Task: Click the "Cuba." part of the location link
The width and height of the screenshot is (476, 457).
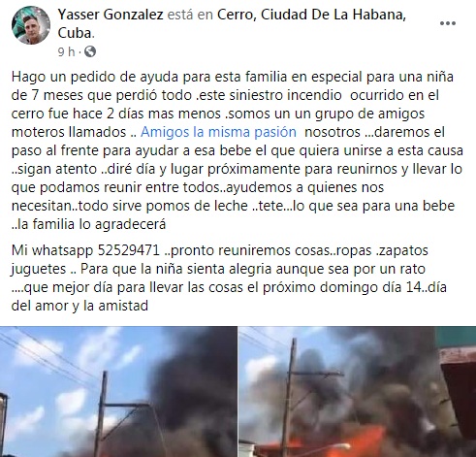Action: [77, 33]
